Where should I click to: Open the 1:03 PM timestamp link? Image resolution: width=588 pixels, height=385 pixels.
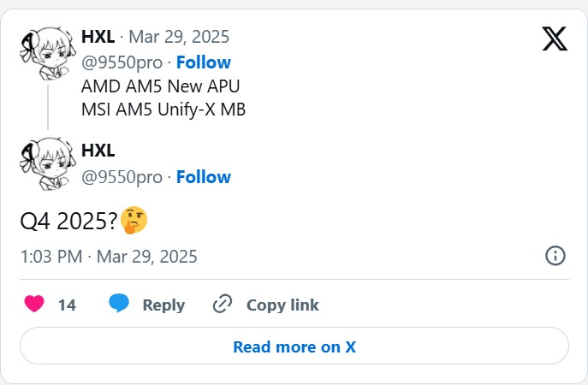pyautogui.click(x=109, y=257)
